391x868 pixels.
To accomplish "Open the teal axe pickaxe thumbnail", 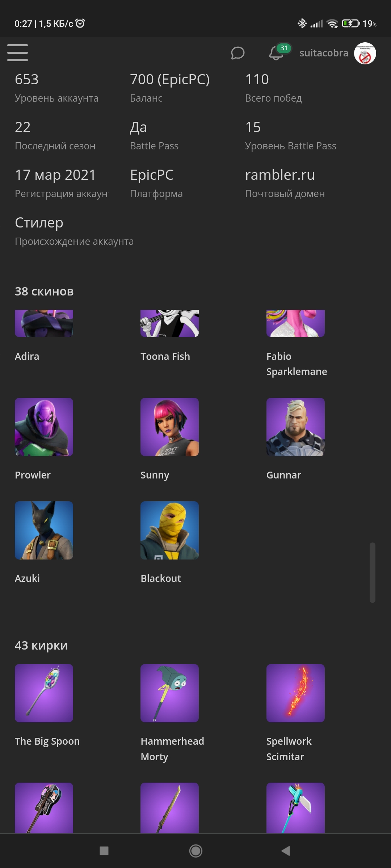I will [x=295, y=808].
